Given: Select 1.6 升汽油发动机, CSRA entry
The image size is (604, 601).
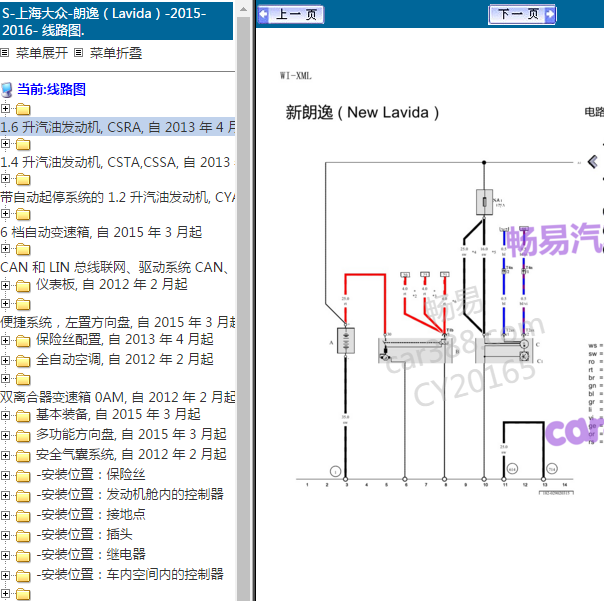Looking at the screenshot, I should 117,127.
